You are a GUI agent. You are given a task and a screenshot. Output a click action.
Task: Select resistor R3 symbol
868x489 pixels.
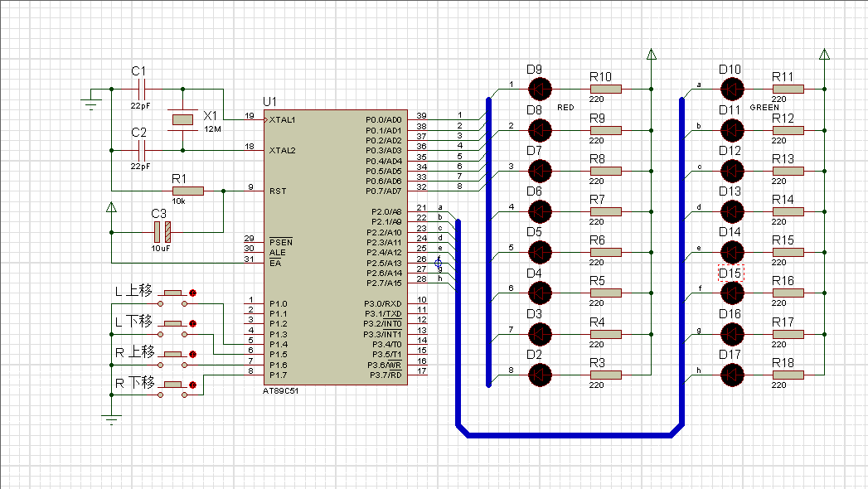[x=605, y=375]
